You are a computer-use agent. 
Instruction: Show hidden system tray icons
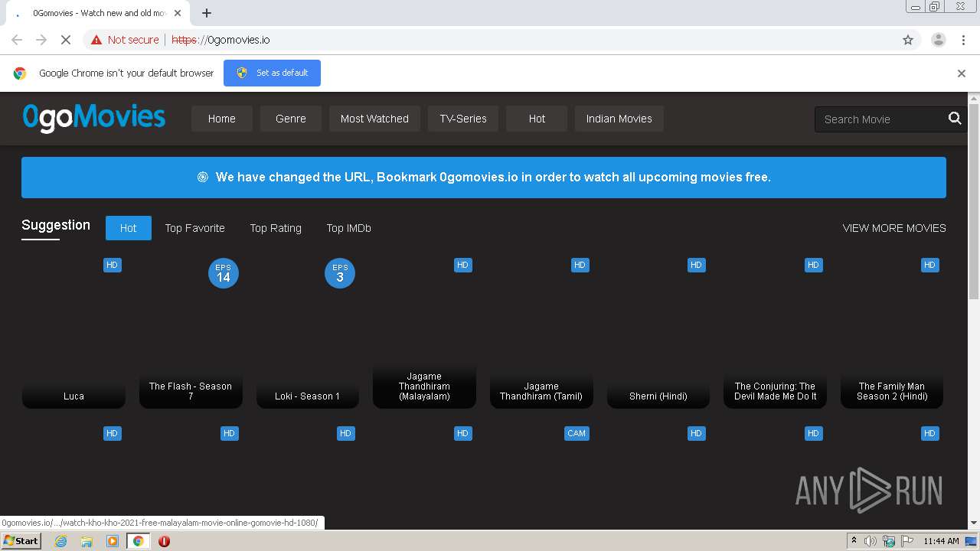[x=854, y=541]
